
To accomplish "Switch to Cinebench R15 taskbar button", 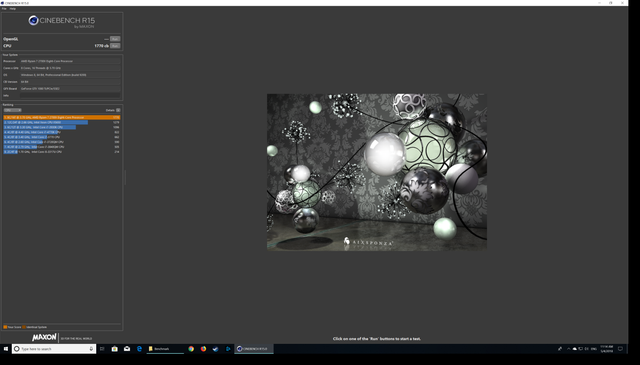I will pos(253,349).
